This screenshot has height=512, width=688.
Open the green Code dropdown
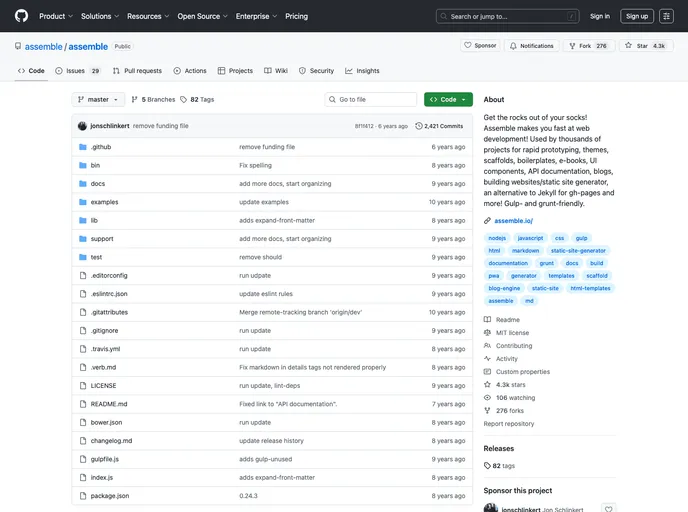[448, 100]
